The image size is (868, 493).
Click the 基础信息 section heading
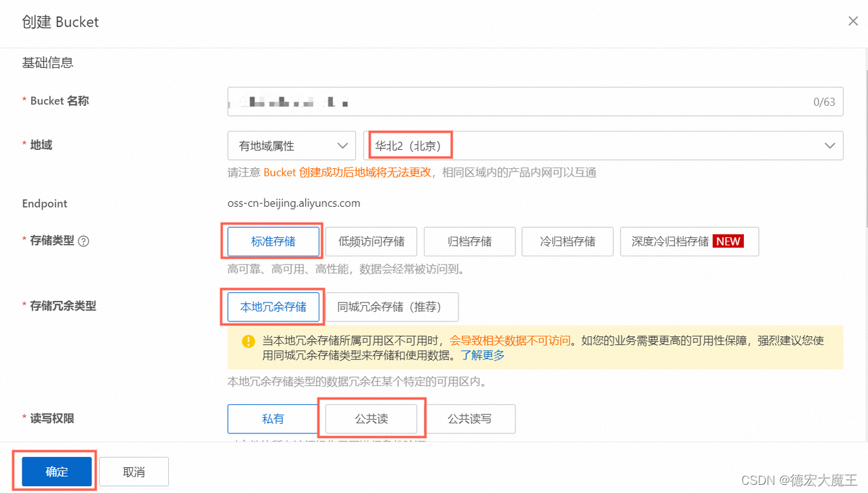[47, 63]
